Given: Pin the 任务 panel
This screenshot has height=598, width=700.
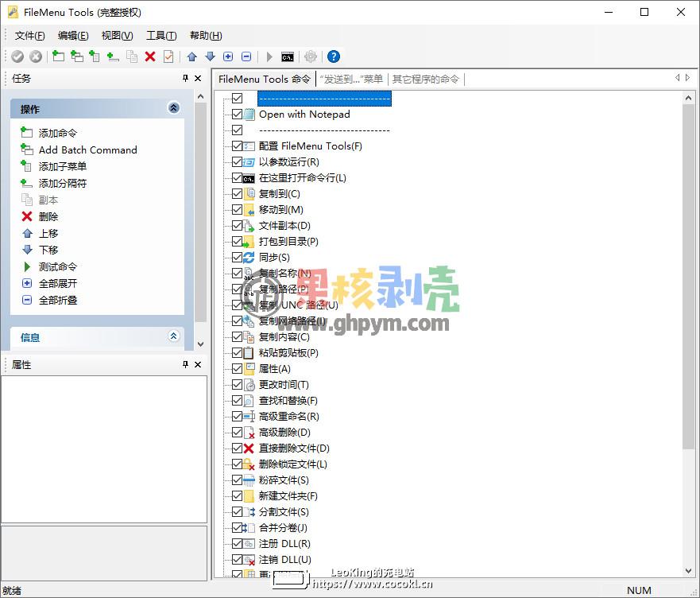Looking at the screenshot, I should point(186,78).
